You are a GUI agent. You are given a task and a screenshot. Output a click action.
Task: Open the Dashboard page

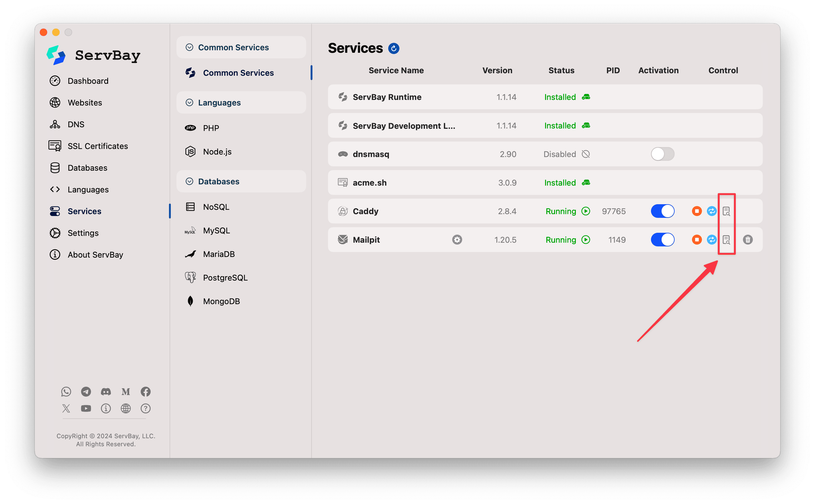point(88,81)
